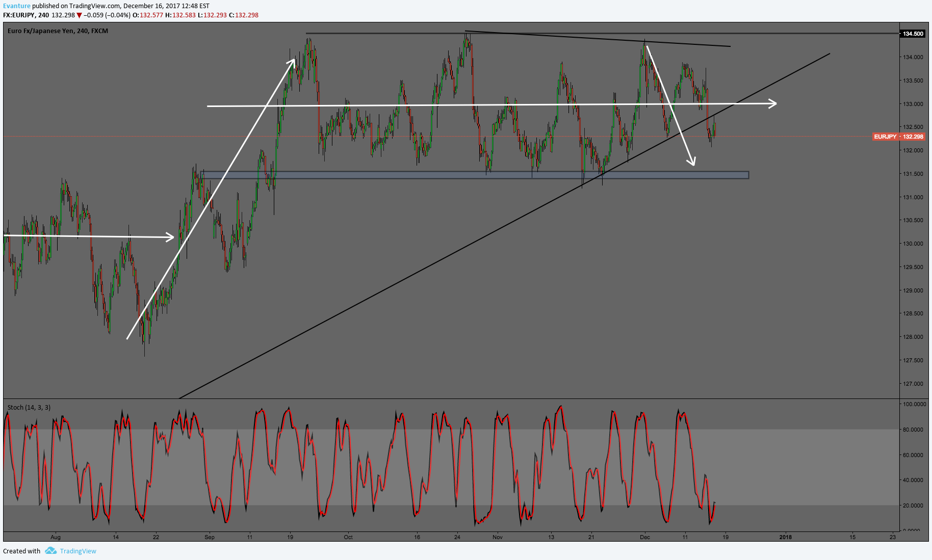The image size is (932, 560).
Task: Click the EURJPY 132.298 current price tag
Action: 899,137
